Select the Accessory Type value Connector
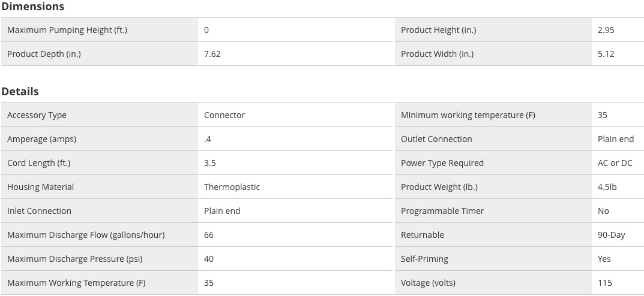The width and height of the screenshot is (644, 296). [224, 115]
